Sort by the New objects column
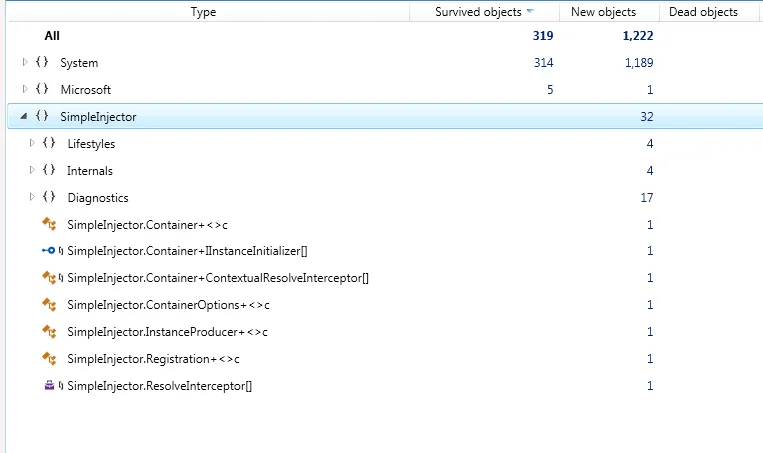Viewport: 763px width, 453px height. point(603,12)
